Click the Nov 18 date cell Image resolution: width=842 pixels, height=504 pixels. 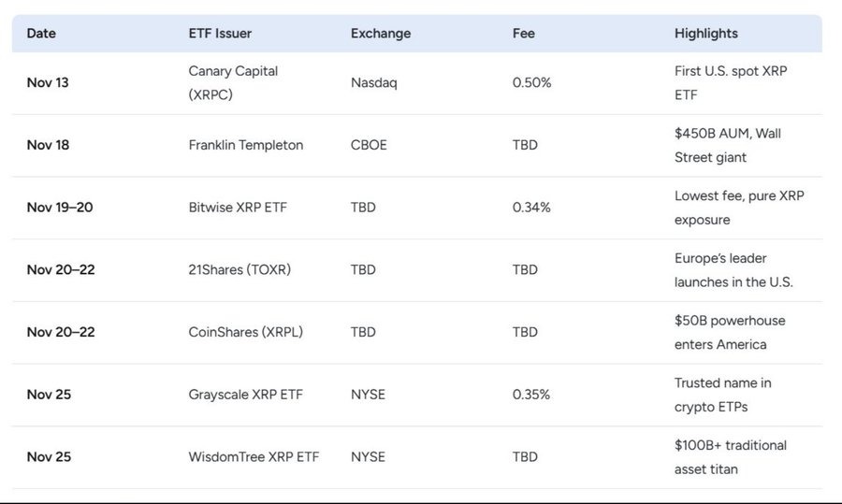[49, 145]
